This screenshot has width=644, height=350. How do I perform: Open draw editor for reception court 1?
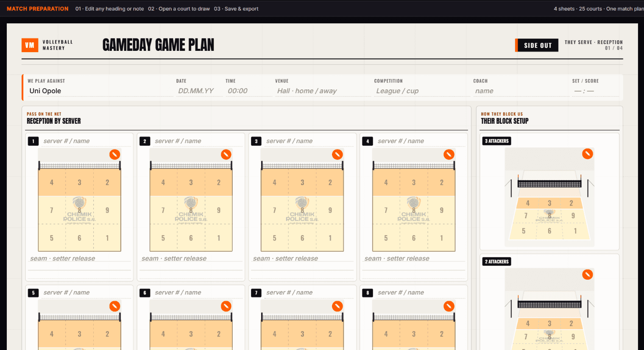(x=114, y=155)
